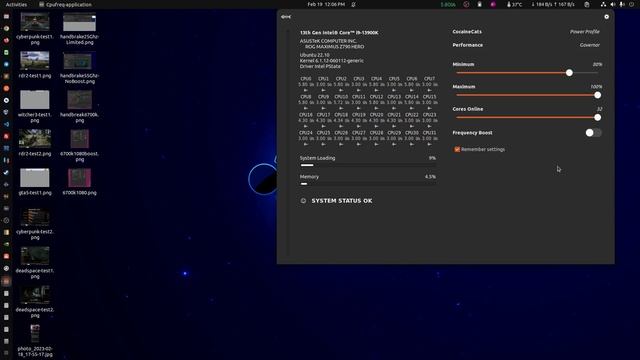Click the arrow indicator under CPU31
The height and width of the screenshot is (360, 640).
coord(429,144)
